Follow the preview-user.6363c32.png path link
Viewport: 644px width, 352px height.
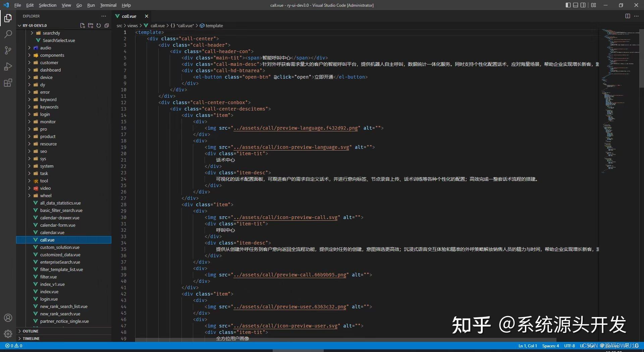(x=290, y=307)
